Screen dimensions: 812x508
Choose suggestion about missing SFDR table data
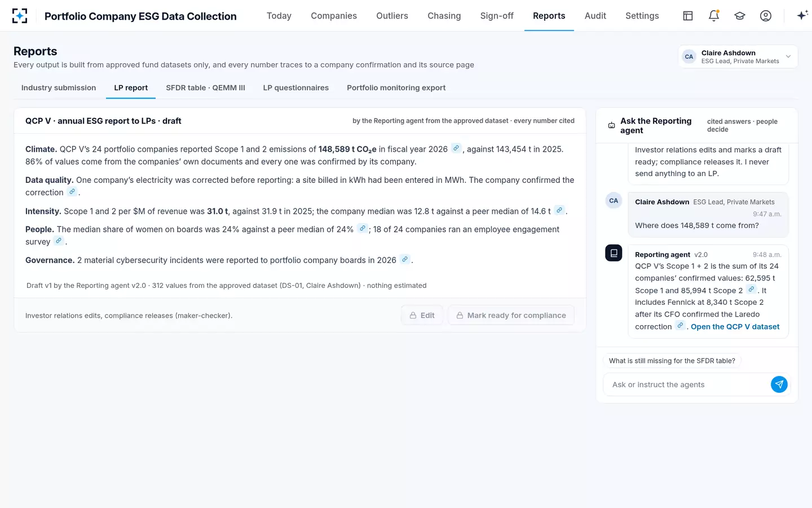[x=672, y=361]
